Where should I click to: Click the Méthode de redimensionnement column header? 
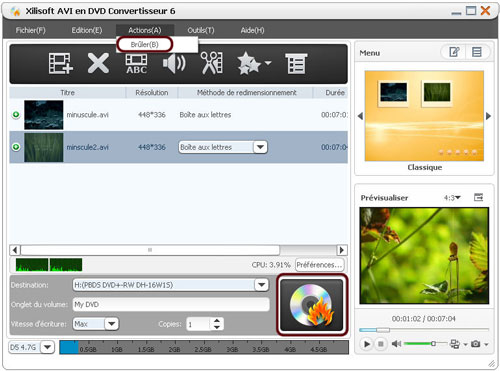click(x=246, y=93)
